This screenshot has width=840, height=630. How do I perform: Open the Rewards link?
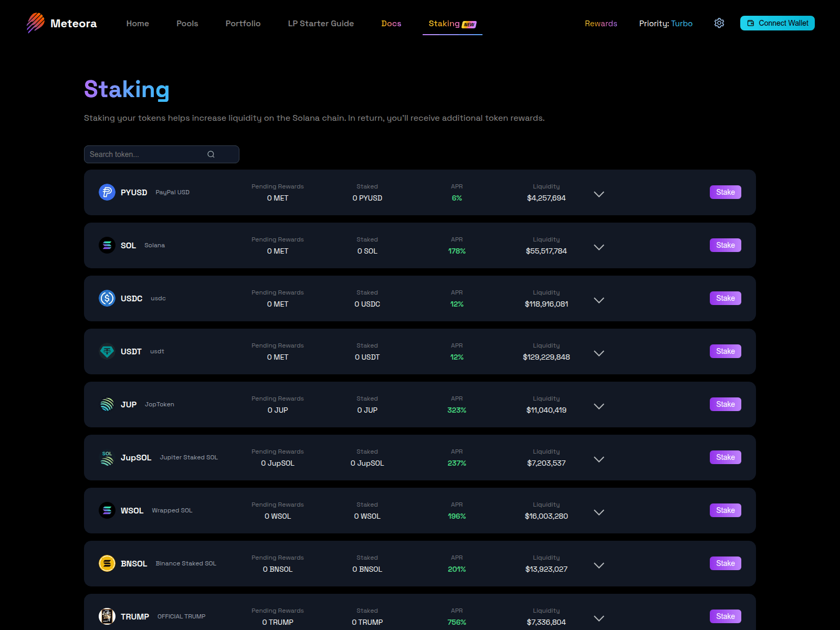point(601,23)
